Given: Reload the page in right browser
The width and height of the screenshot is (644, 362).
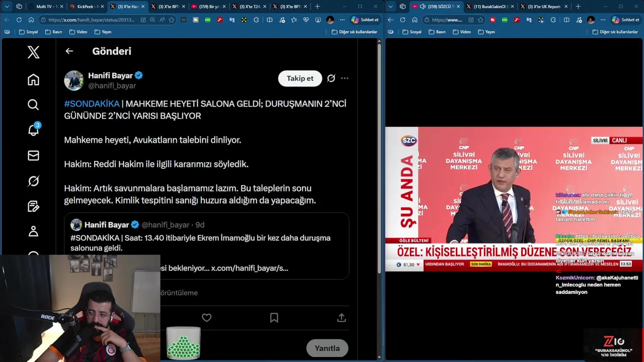Looking at the screenshot, I should tap(403, 20).
